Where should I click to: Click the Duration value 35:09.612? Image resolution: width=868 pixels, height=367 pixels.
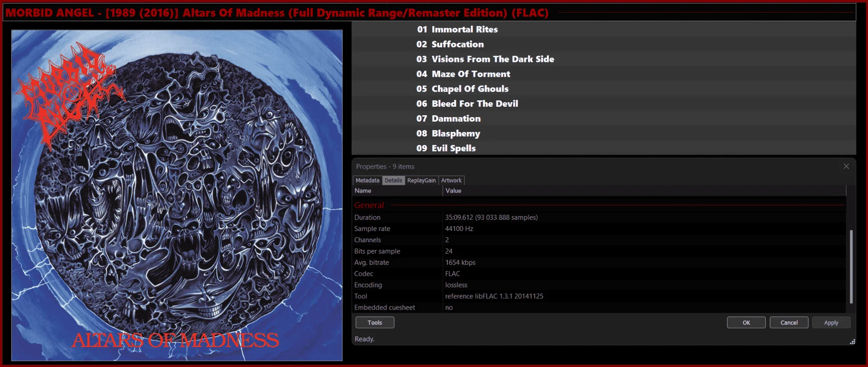pyautogui.click(x=491, y=217)
